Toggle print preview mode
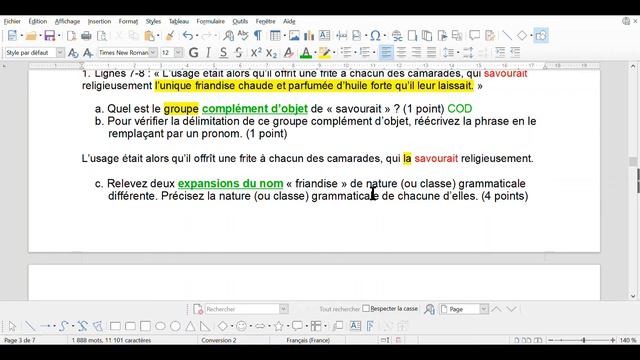 coord(102,36)
